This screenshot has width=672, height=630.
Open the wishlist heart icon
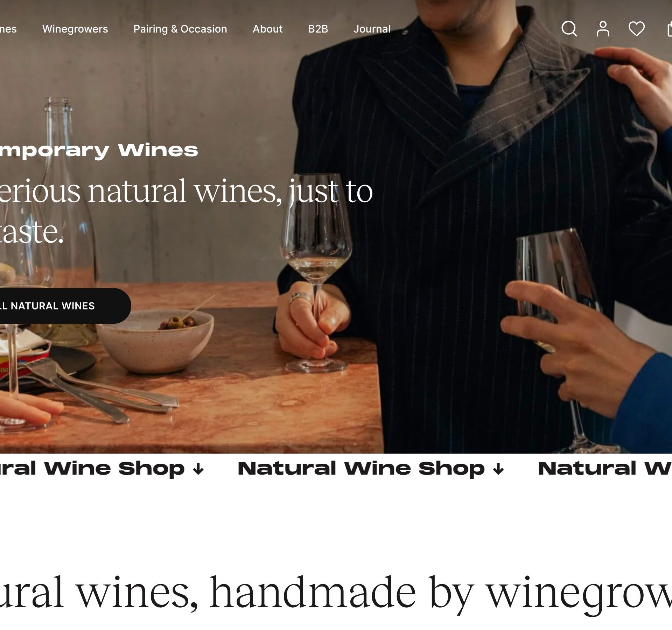click(636, 29)
